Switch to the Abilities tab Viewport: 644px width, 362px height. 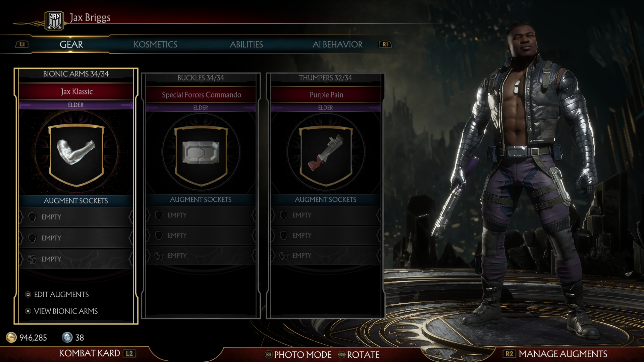tap(246, 44)
